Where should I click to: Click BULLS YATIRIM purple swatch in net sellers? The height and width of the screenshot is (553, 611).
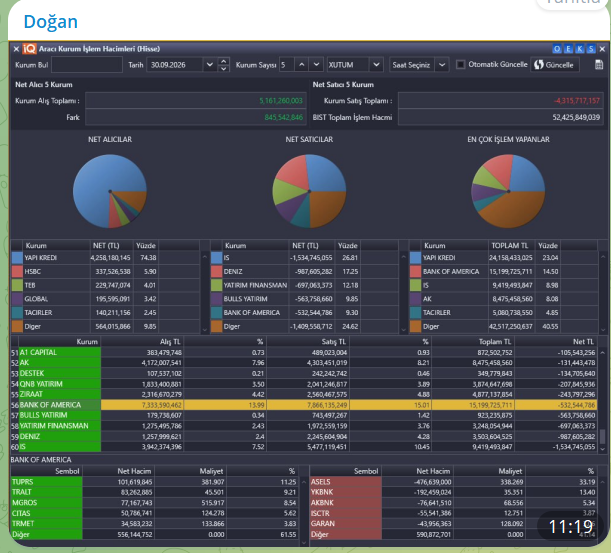(216, 299)
